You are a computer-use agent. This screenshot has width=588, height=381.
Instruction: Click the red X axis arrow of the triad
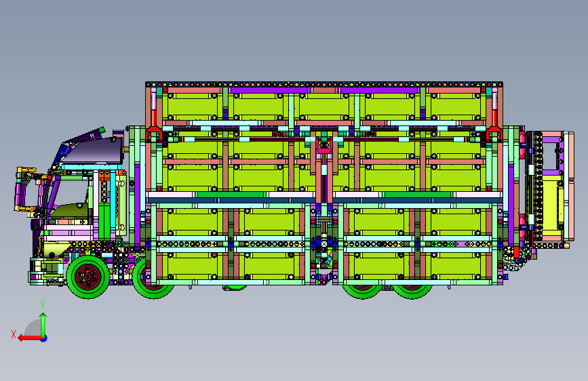[x=30, y=338]
